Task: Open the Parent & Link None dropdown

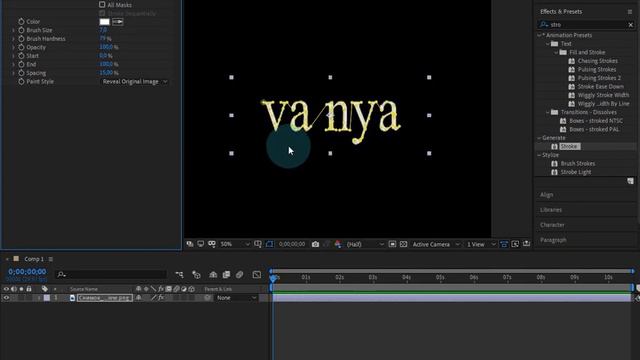Action: coord(236,298)
